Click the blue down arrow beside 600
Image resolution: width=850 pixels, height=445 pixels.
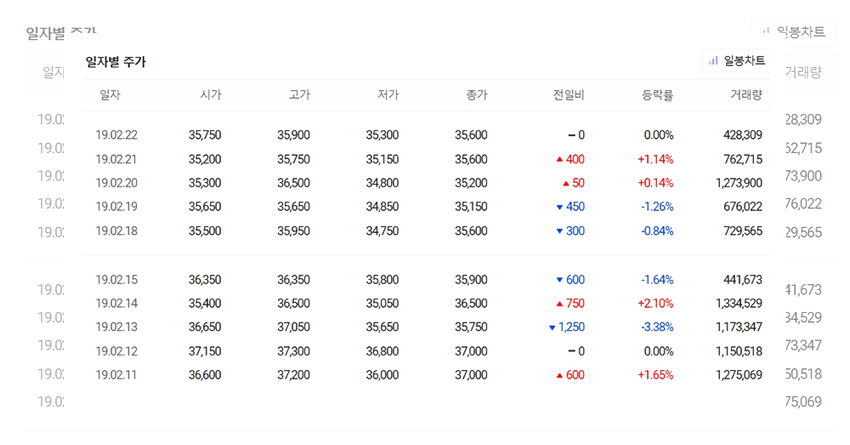click(559, 280)
